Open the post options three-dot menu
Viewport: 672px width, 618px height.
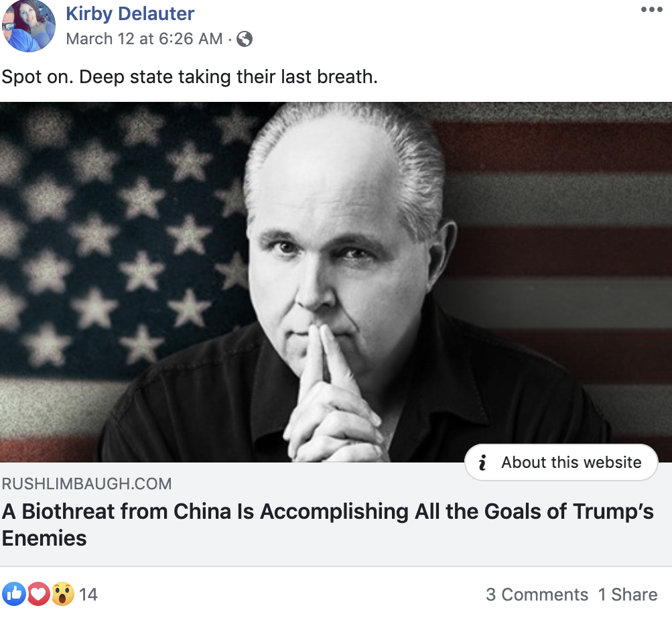pos(651,10)
